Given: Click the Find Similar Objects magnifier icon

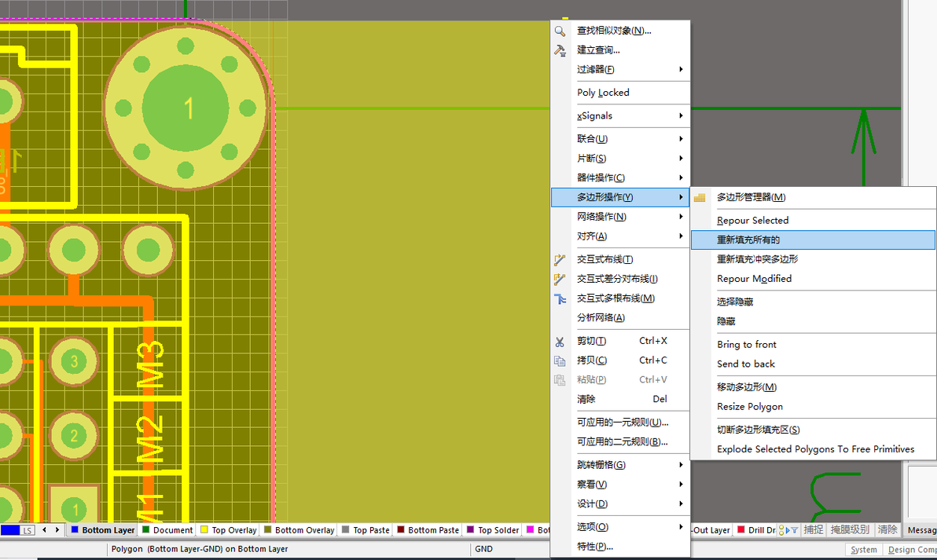Looking at the screenshot, I should [x=560, y=31].
